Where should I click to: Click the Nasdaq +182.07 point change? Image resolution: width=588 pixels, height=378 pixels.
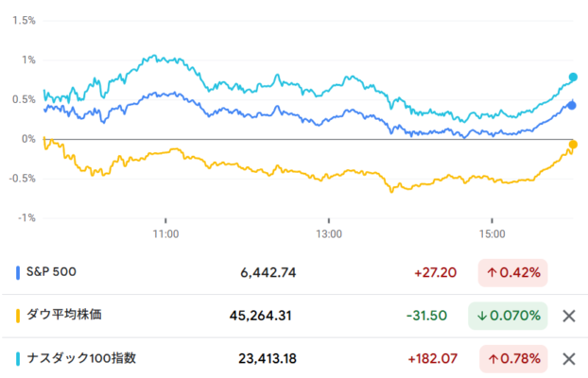point(433,359)
